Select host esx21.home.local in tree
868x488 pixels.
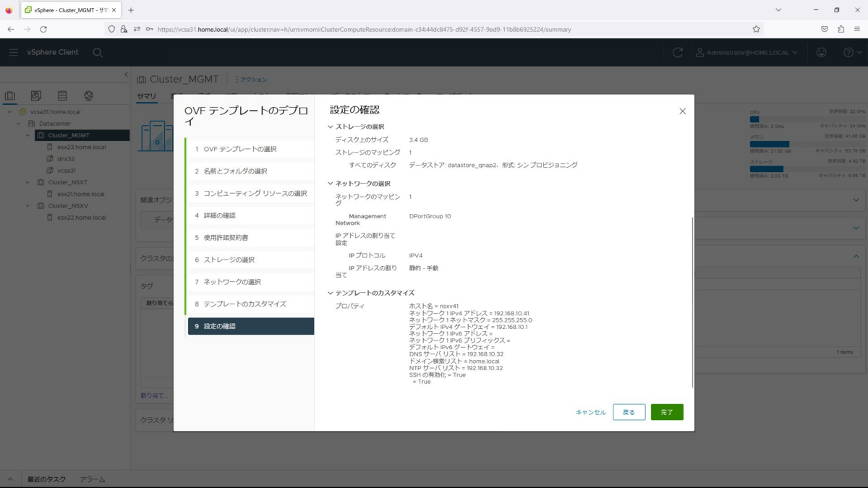click(x=81, y=194)
